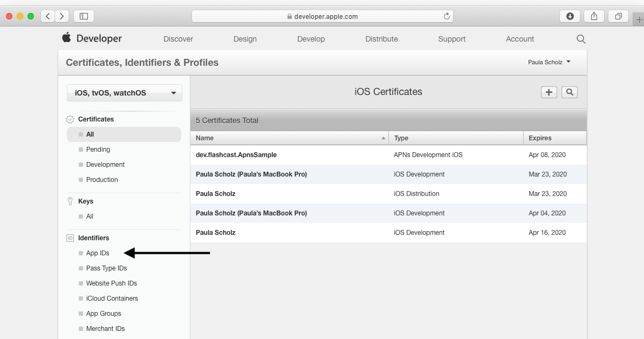Select Development certificates in the sidebar
The height and width of the screenshot is (339, 644).
click(x=106, y=164)
